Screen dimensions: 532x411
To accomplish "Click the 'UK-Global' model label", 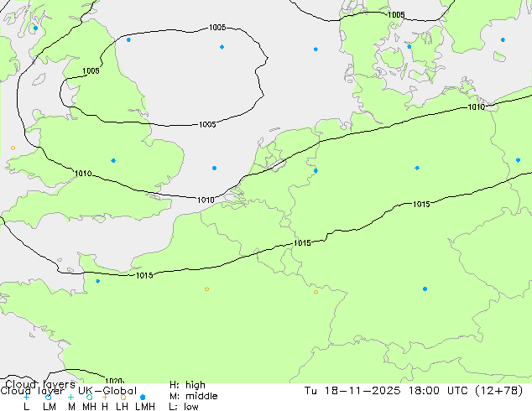I will 107,391.
